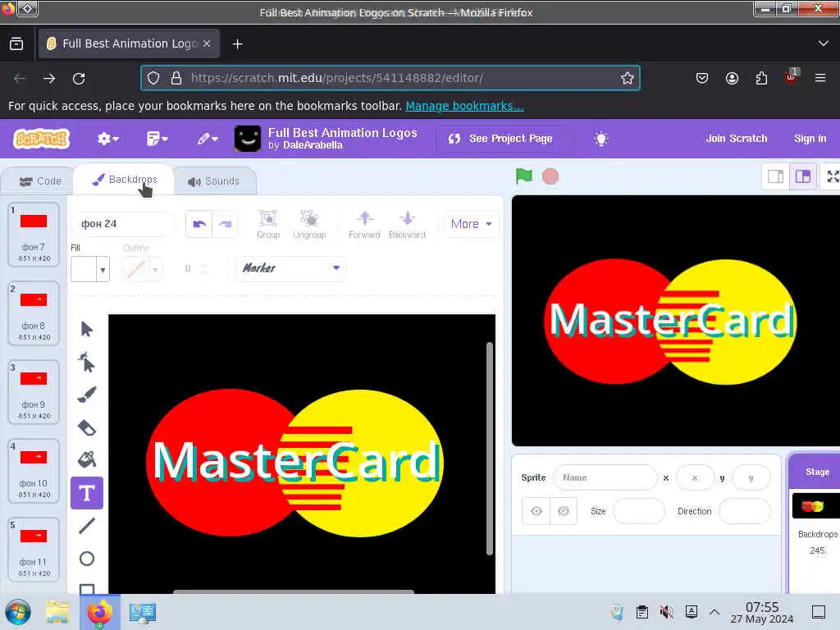Click the green flag to run
The width and height of the screenshot is (840, 630).
[x=523, y=176]
